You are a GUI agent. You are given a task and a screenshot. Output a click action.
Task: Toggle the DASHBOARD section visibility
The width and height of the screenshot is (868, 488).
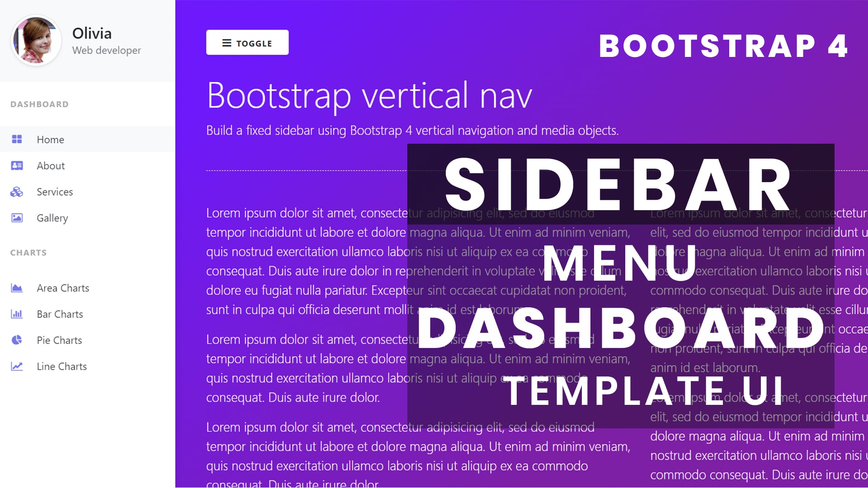39,103
